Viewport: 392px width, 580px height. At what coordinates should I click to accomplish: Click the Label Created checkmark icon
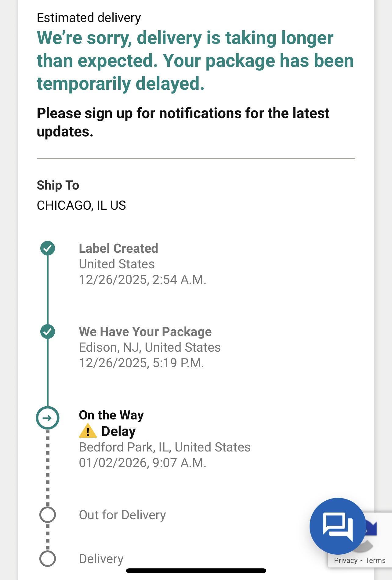pyautogui.click(x=48, y=248)
